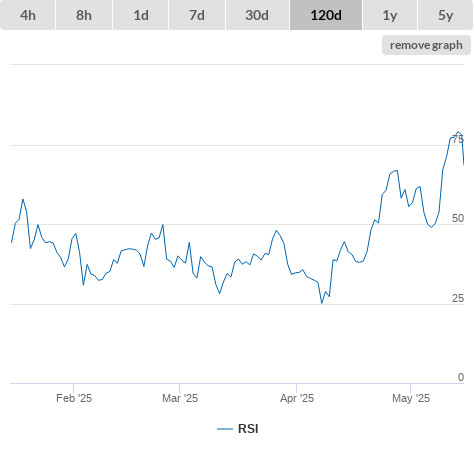Viewport: 474px width, 455px height.
Task: Click the 25 y-axis label
Action: point(458,298)
